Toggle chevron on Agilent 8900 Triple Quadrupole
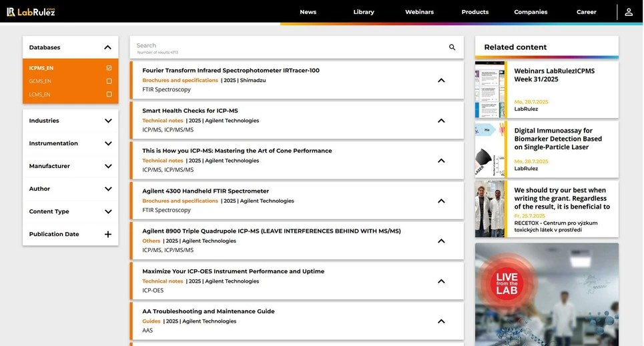 [x=441, y=241]
